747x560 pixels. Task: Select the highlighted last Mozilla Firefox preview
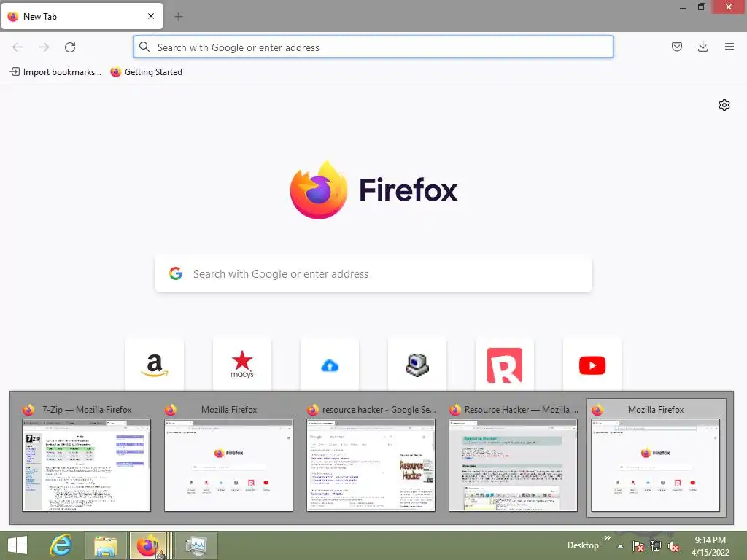[x=656, y=458]
